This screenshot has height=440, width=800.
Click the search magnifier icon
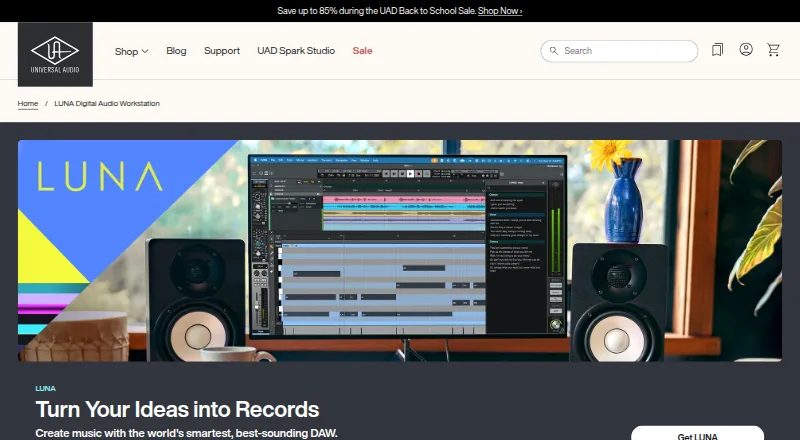(554, 51)
